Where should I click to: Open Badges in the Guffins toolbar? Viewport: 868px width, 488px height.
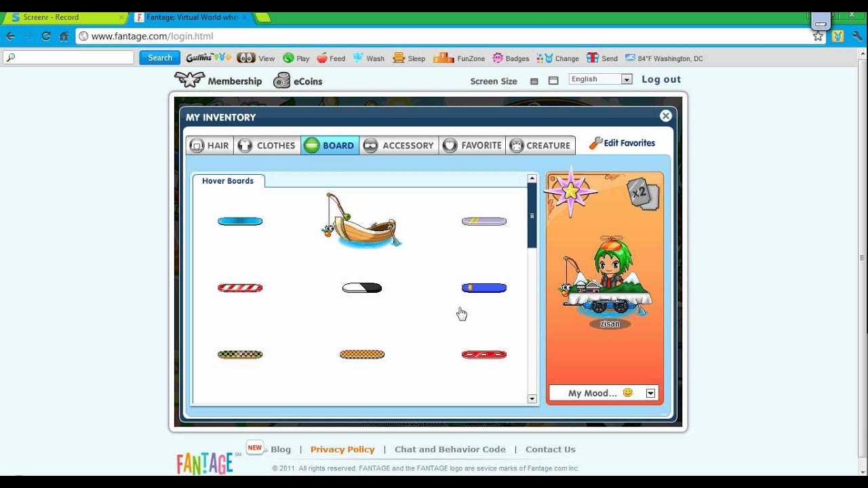511,58
